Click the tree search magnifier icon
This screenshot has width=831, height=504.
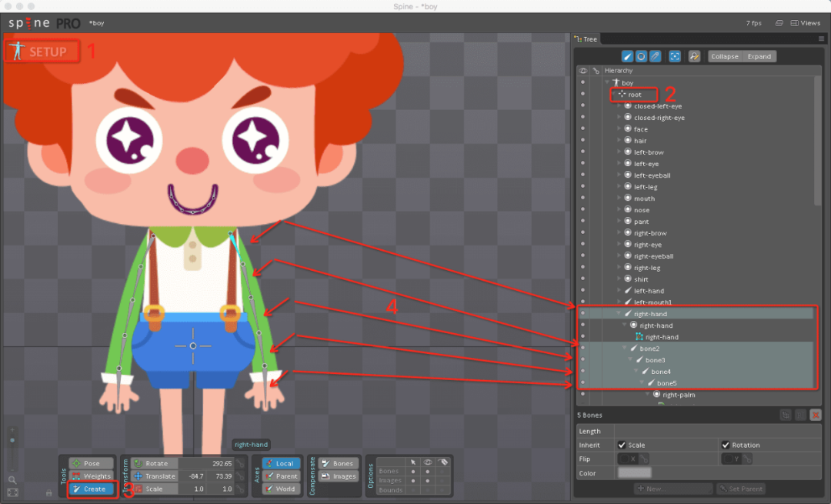click(x=694, y=56)
